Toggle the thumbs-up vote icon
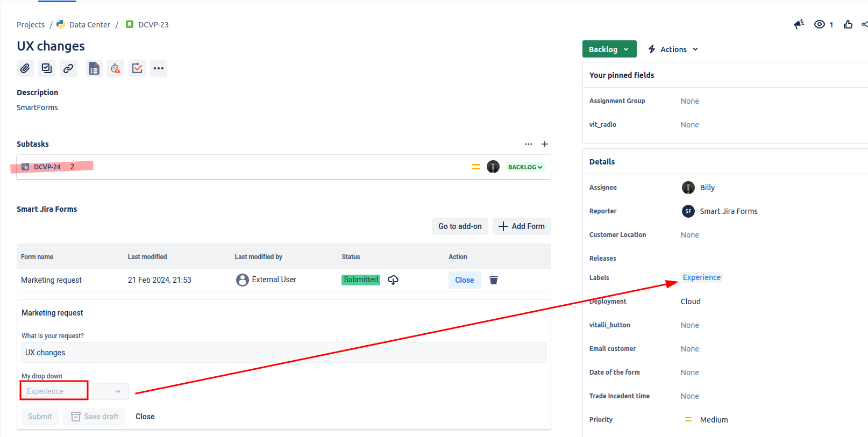The image size is (868, 437). [848, 24]
